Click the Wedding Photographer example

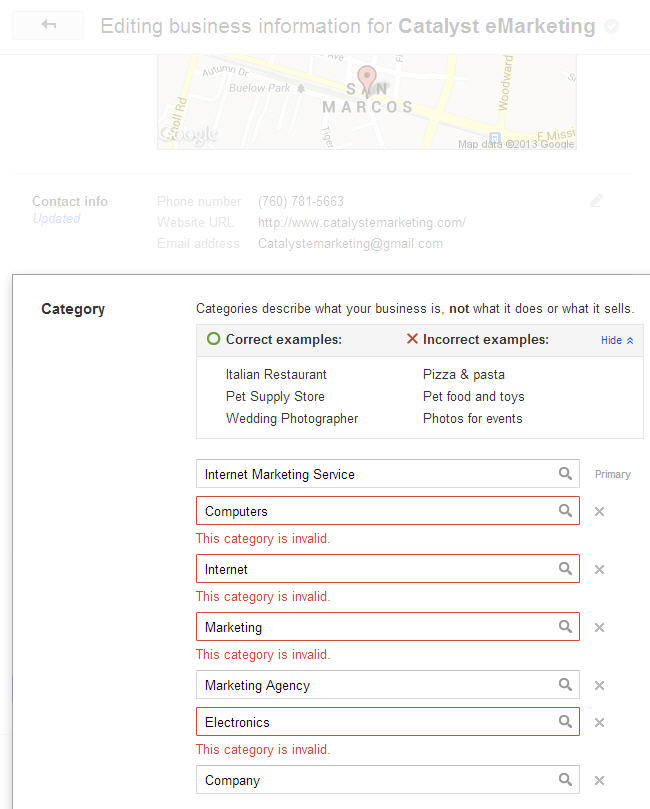[x=292, y=419]
